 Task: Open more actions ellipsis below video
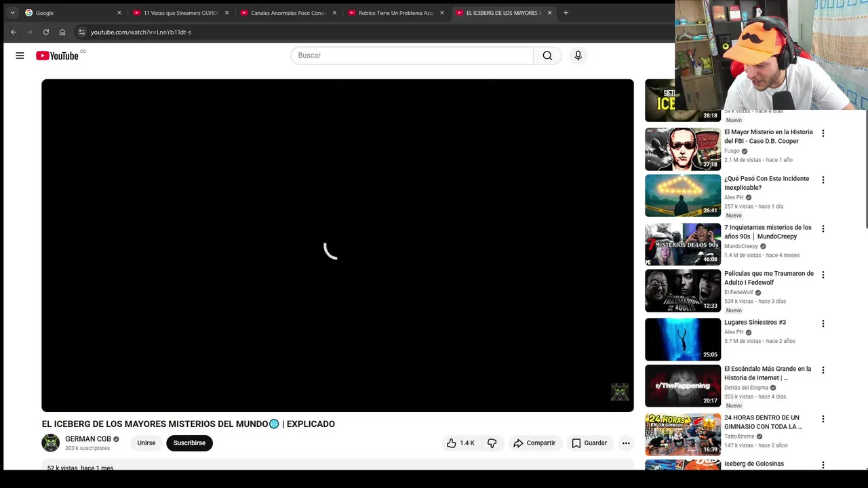click(626, 443)
